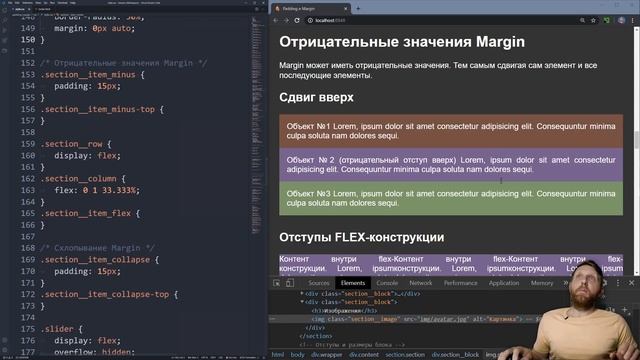Screen dimensions: 640x360
Task: Click the brown Объект №1 block
Action: [451, 131]
